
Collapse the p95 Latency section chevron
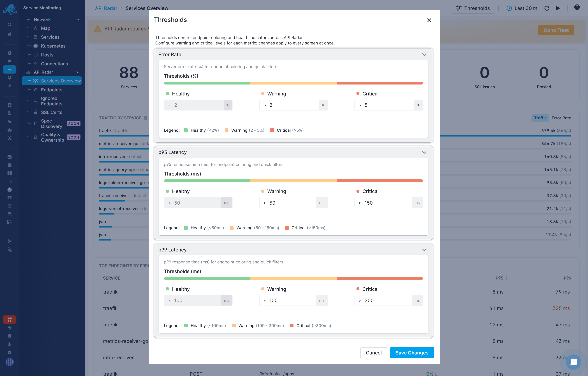[424, 152]
